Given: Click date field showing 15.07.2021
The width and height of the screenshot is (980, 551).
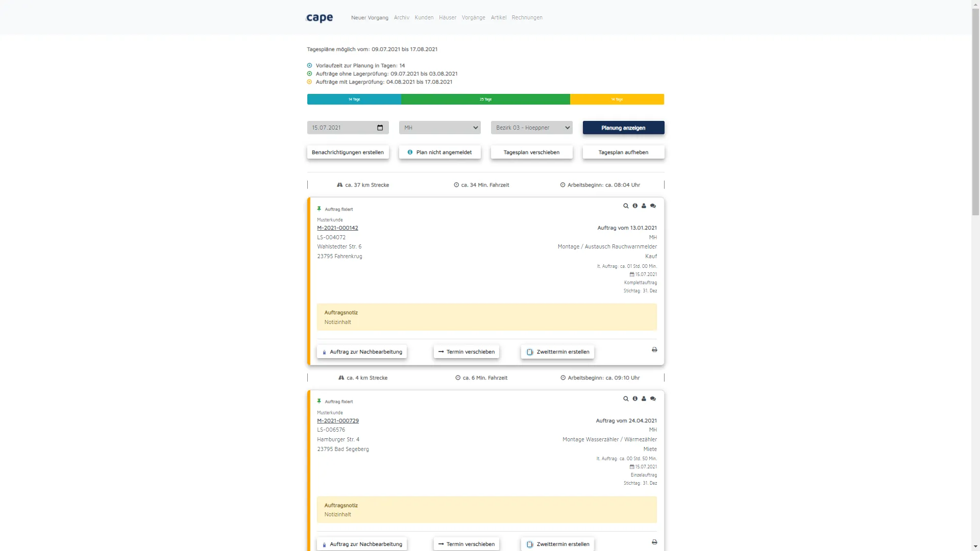Looking at the screenshot, I should pos(348,128).
